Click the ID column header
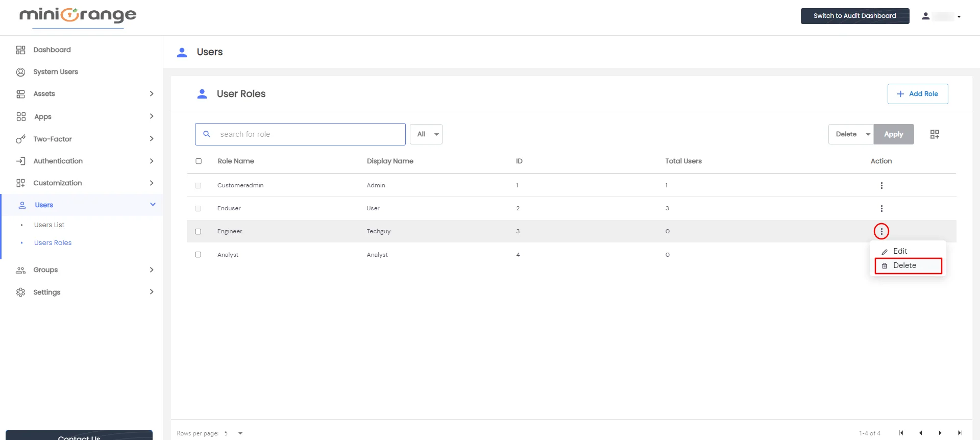Screen dimensions: 980x440 (519, 161)
